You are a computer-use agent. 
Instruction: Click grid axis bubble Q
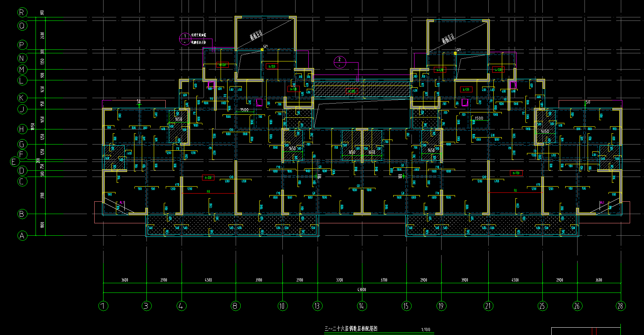point(22,26)
